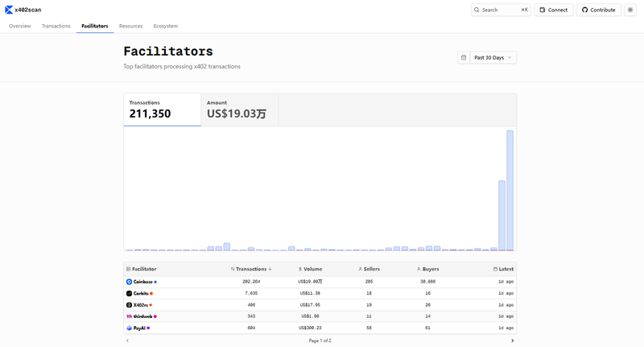Open the Resources tab
The image size is (644, 347).
(x=130, y=26)
